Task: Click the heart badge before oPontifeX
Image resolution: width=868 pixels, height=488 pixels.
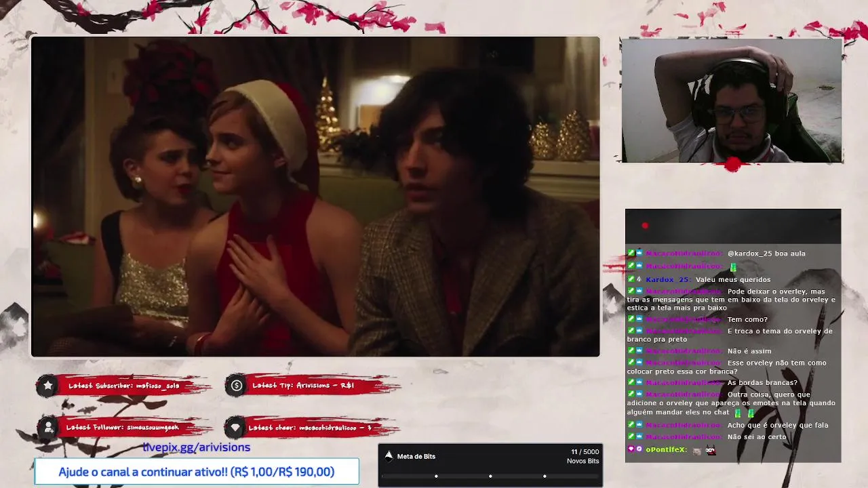Action: tap(631, 449)
